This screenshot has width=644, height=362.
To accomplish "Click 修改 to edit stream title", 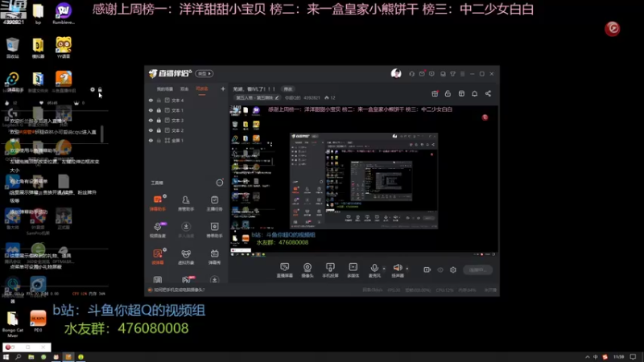I will [288, 88].
